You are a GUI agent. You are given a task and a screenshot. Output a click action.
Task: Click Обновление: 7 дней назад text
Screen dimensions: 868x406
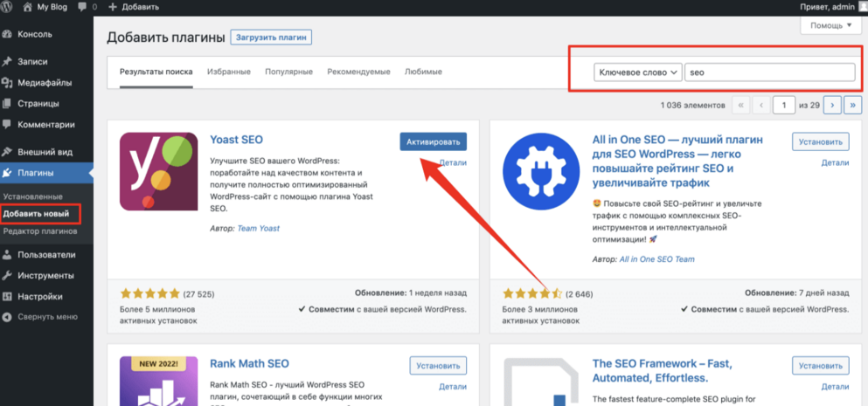click(796, 293)
